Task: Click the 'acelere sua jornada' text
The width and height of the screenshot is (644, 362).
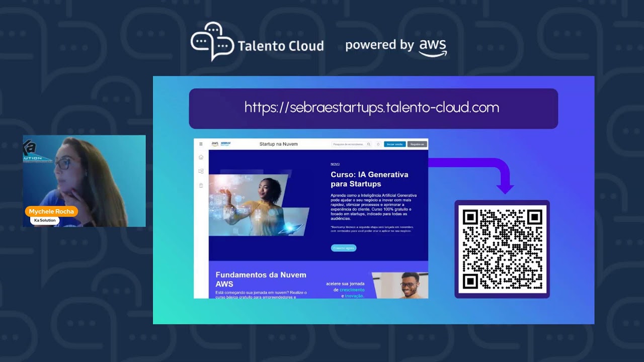Action: 345,284
